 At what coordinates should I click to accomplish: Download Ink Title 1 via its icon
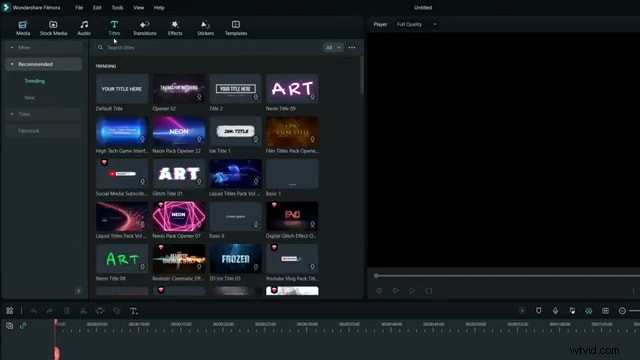click(256, 140)
